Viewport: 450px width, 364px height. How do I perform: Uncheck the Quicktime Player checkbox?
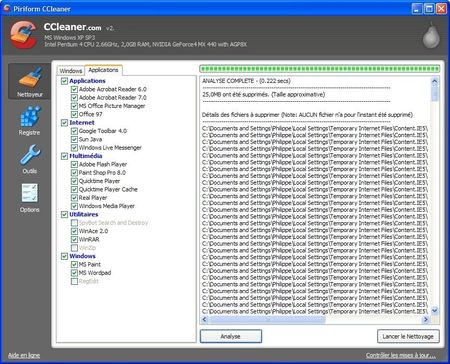pos(74,181)
